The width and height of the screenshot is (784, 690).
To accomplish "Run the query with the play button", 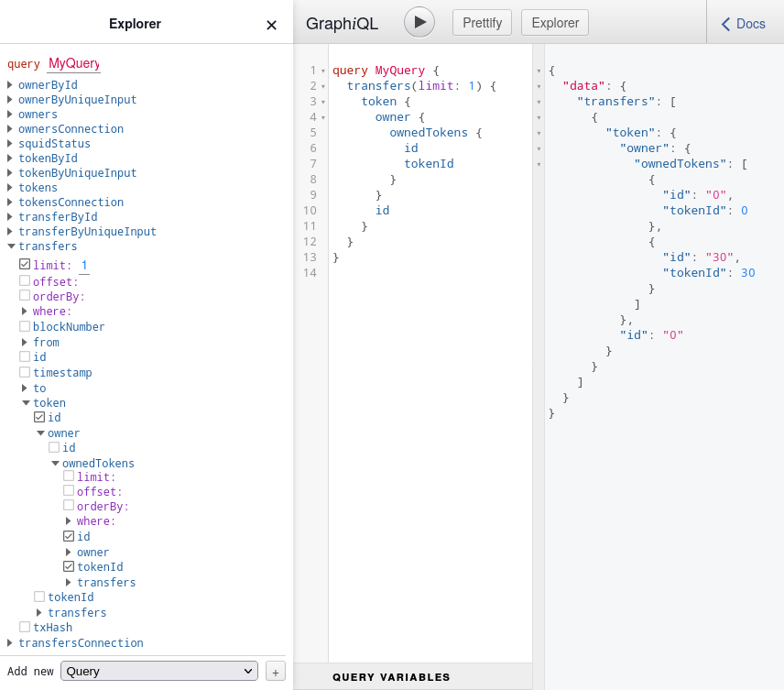I will (x=419, y=23).
